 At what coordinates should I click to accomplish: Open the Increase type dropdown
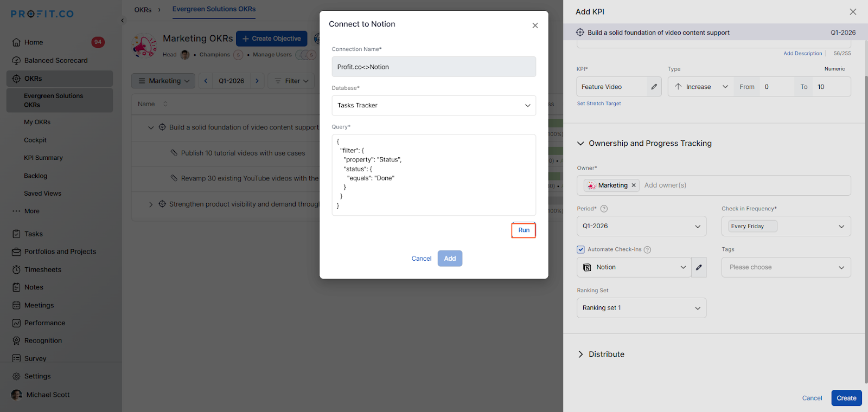(x=701, y=87)
